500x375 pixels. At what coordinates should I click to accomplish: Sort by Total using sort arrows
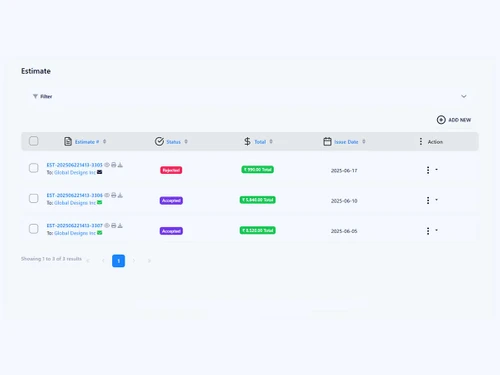(x=271, y=141)
